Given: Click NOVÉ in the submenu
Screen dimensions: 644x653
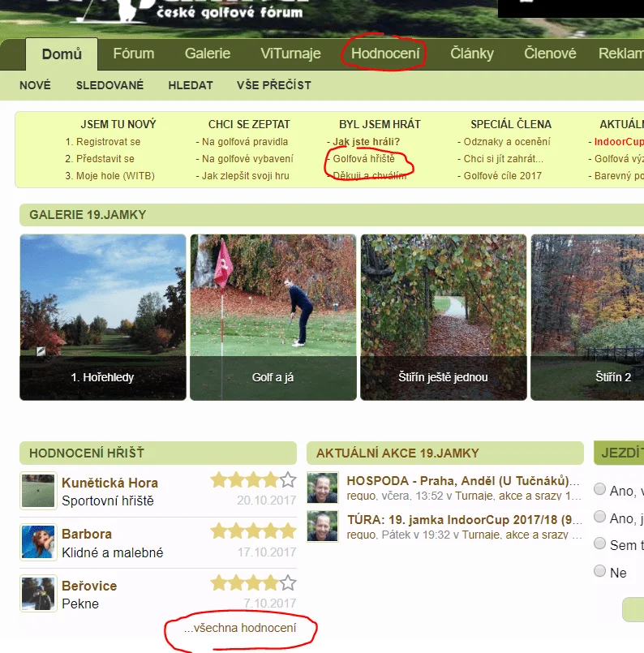Looking at the screenshot, I should click(x=35, y=85).
